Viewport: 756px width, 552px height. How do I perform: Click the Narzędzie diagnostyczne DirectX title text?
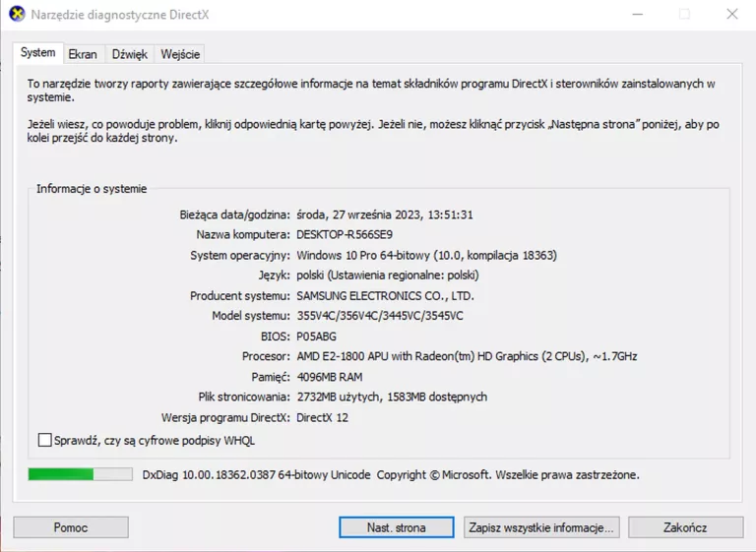120,15
